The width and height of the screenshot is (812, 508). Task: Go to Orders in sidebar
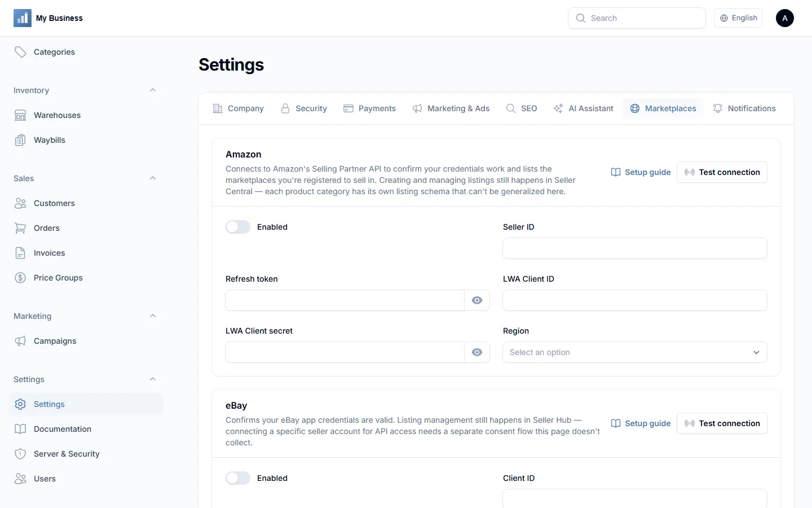86,228
